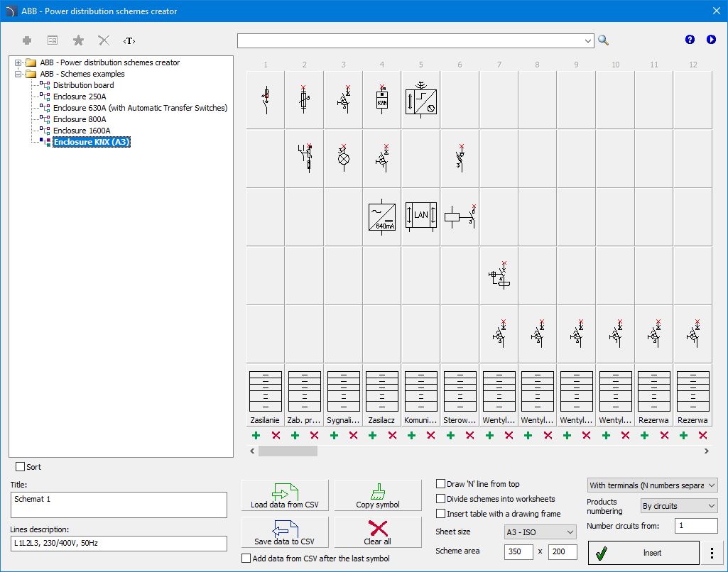Click Load data from CSV button

[x=285, y=495]
